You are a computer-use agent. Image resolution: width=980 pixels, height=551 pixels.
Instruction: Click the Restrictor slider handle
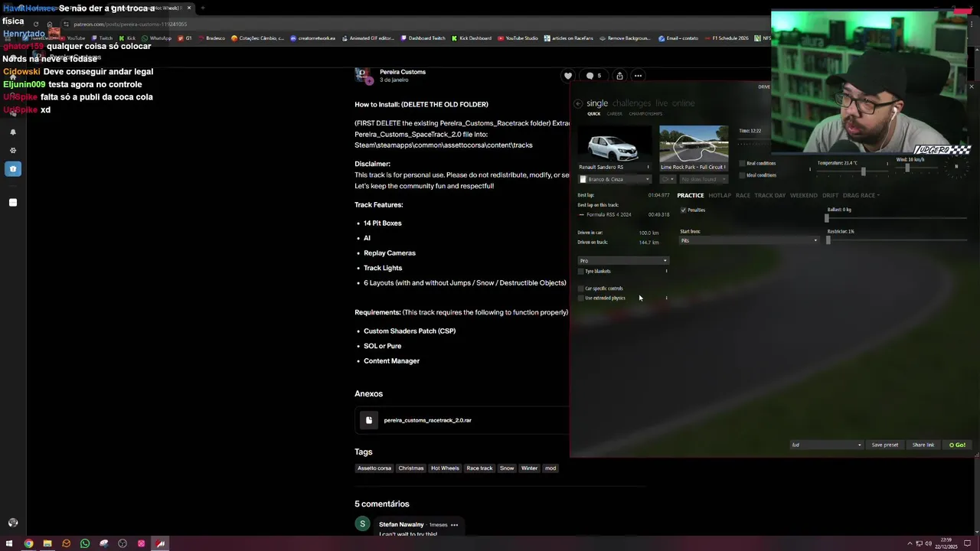click(x=828, y=240)
